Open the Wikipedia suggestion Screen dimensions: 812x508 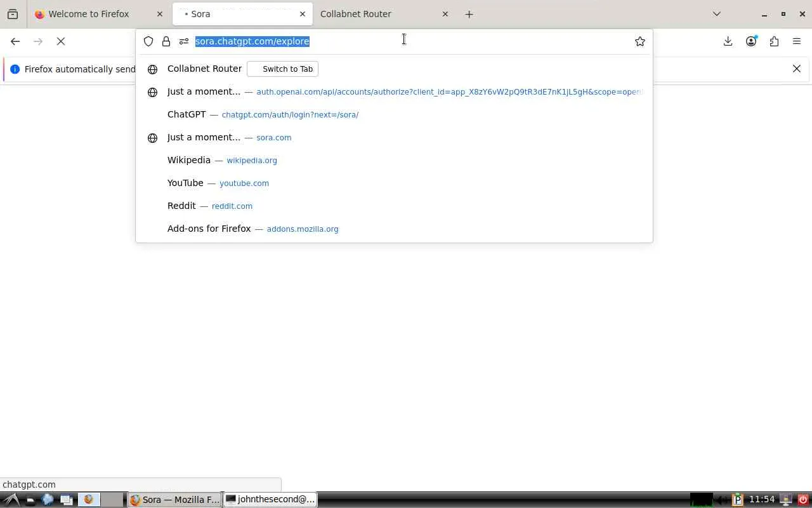click(x=394, y=160)
